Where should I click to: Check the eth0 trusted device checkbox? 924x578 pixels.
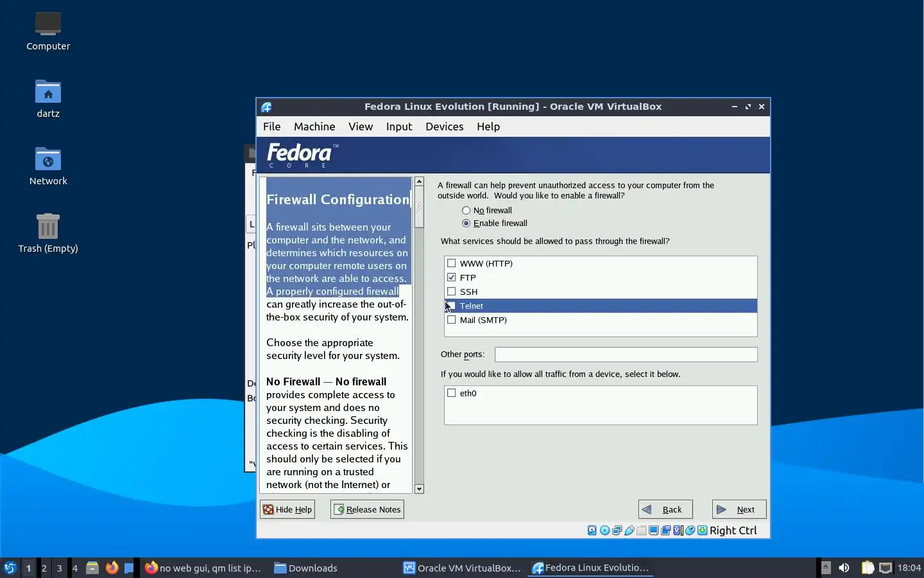point(452,393)
